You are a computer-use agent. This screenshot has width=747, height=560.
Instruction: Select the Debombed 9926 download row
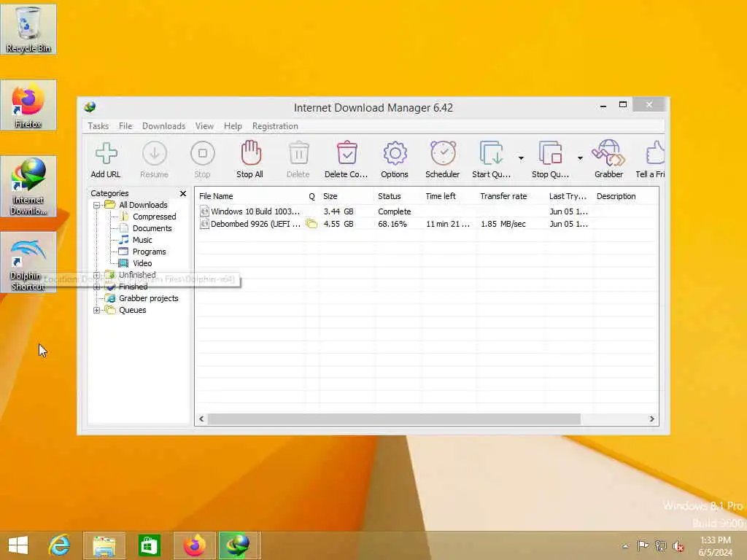coord(427,224)
